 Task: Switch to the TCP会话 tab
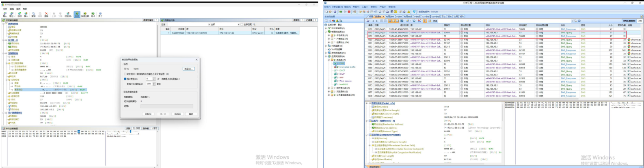pyautogui.click(x=425, y=17)
